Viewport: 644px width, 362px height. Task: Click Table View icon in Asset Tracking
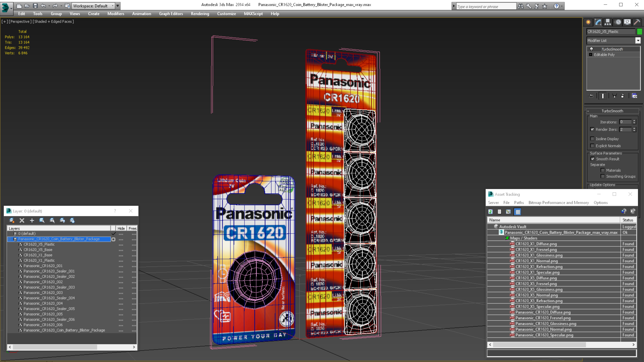[x=518, y=212]
